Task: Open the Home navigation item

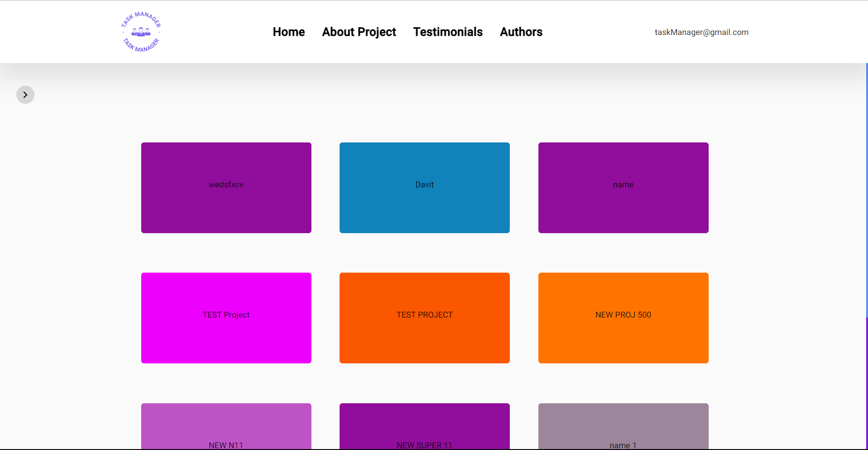Action: 289,32
